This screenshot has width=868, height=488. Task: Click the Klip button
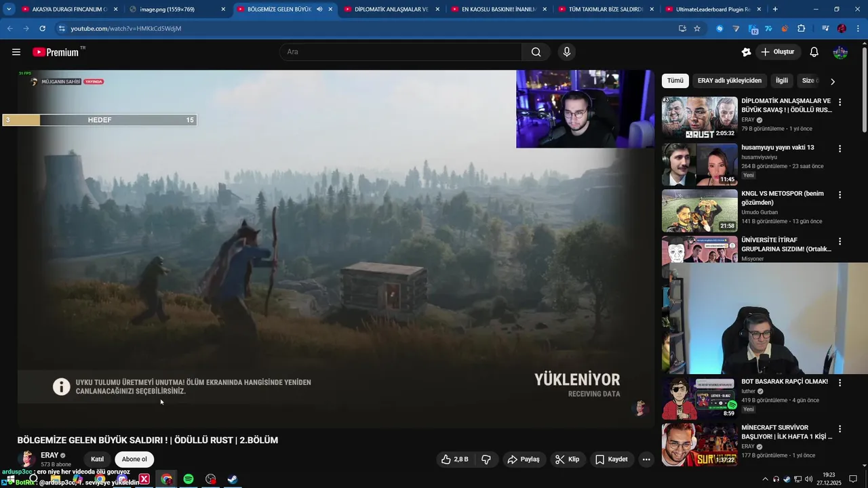(568, 460)
